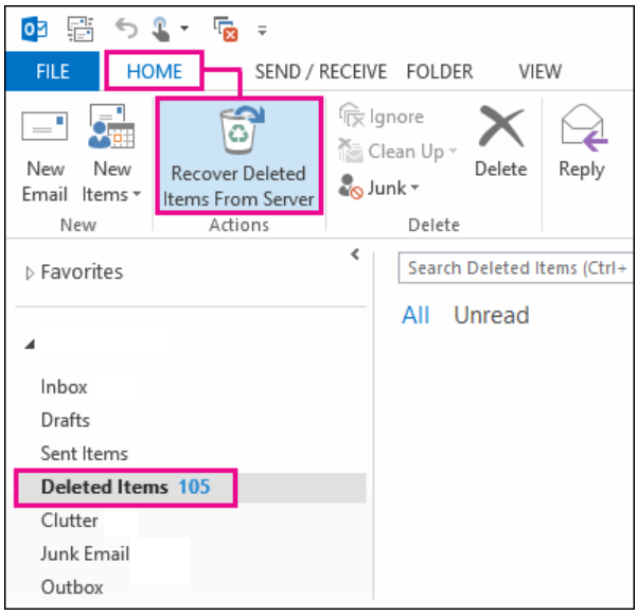Switch to SEND / RECEIVE tab
This screenshot has width=637, height=615.
(x=321, y=71)
